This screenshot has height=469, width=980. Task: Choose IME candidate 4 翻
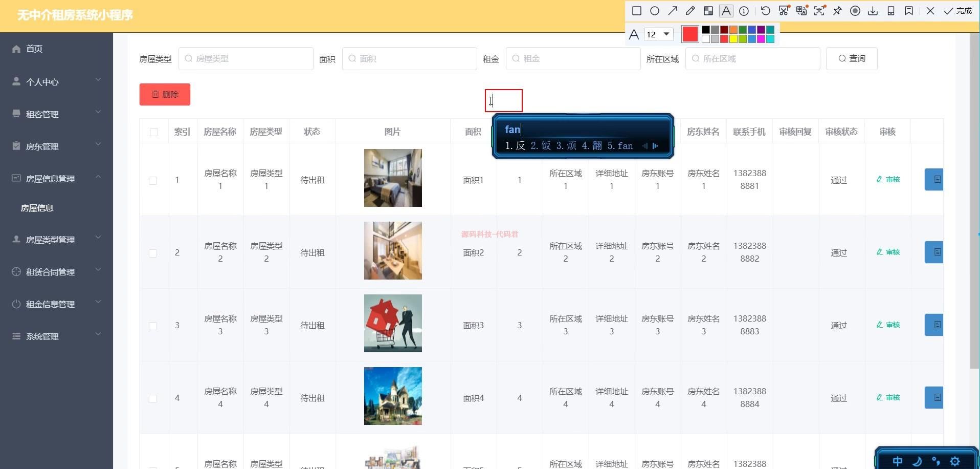coord(592,146)
